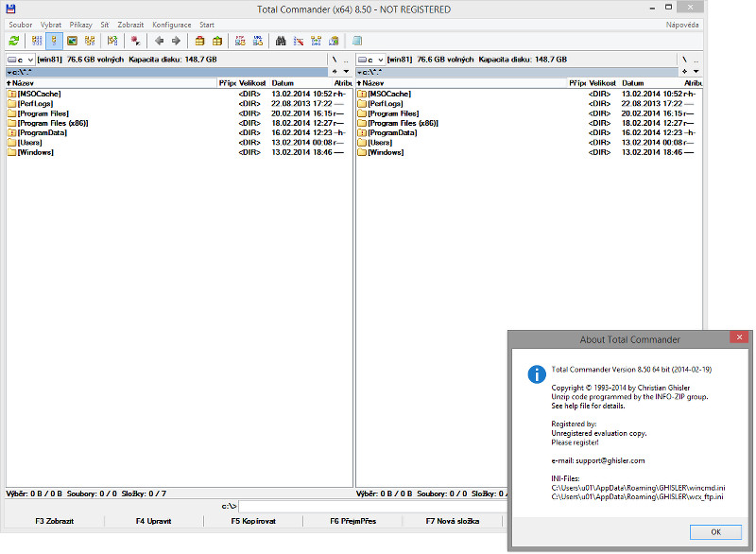This screenshot has width=756, height=554.
Task: Select [MSOCache] folder in left panel
Action: click(39, 94)
